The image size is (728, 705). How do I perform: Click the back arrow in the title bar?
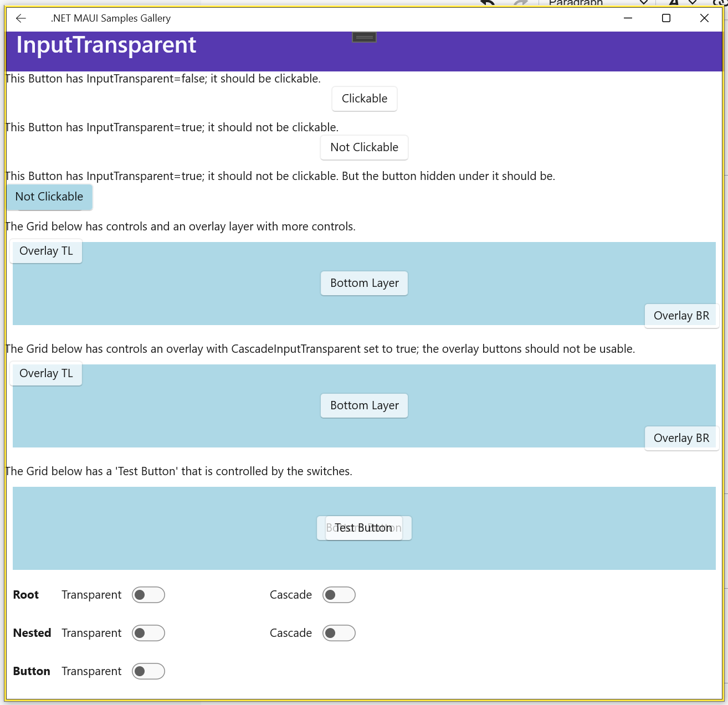[x=21, y=18]
